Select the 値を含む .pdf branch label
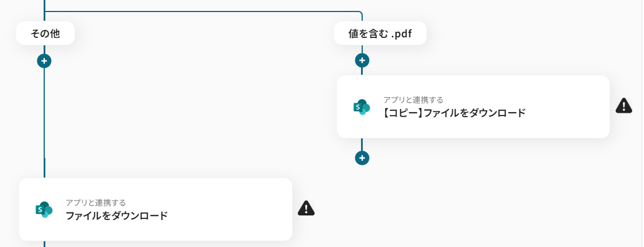 click(380, 33)
